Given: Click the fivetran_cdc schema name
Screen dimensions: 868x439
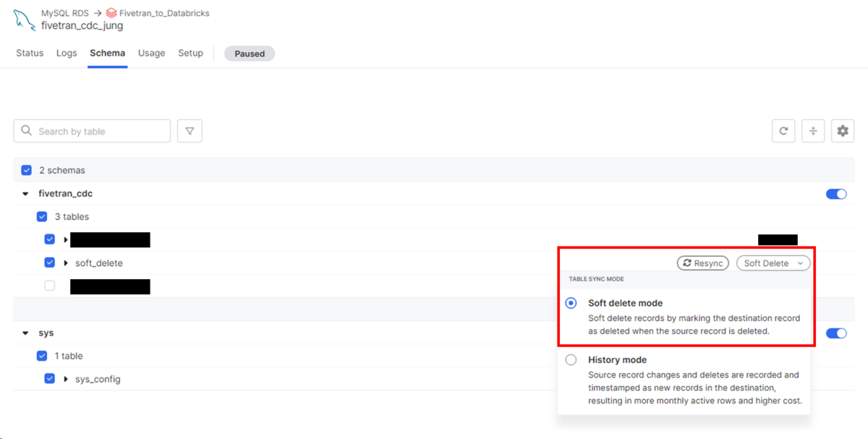Looking at the screenshot, I should pyautogui.click(x=66, y=194).
